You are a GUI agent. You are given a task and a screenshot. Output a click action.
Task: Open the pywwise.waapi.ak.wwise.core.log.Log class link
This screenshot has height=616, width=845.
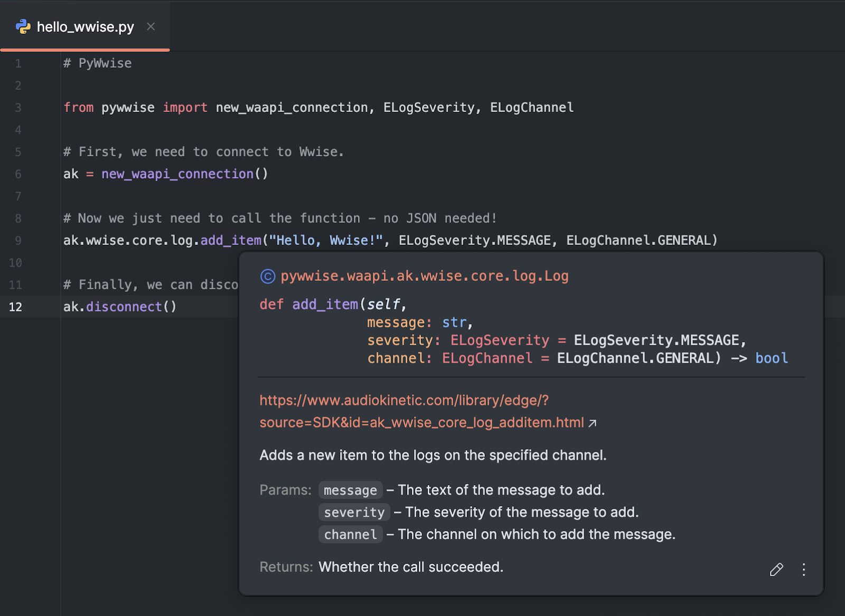424,276
